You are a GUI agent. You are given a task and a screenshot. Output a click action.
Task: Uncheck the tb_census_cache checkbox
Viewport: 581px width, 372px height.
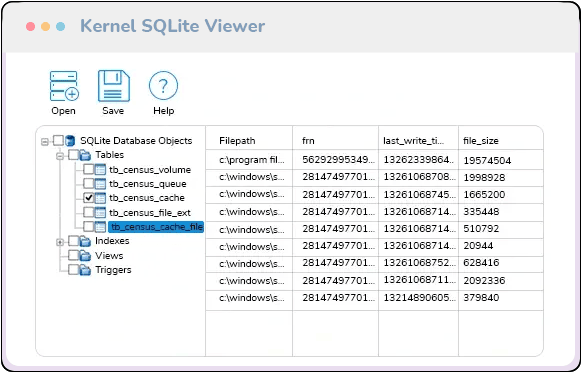pos(89,198)
